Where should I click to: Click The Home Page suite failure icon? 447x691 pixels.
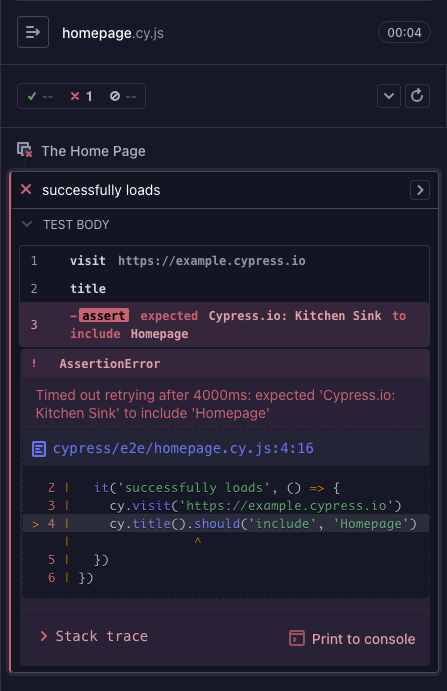(x=25, y=150)
